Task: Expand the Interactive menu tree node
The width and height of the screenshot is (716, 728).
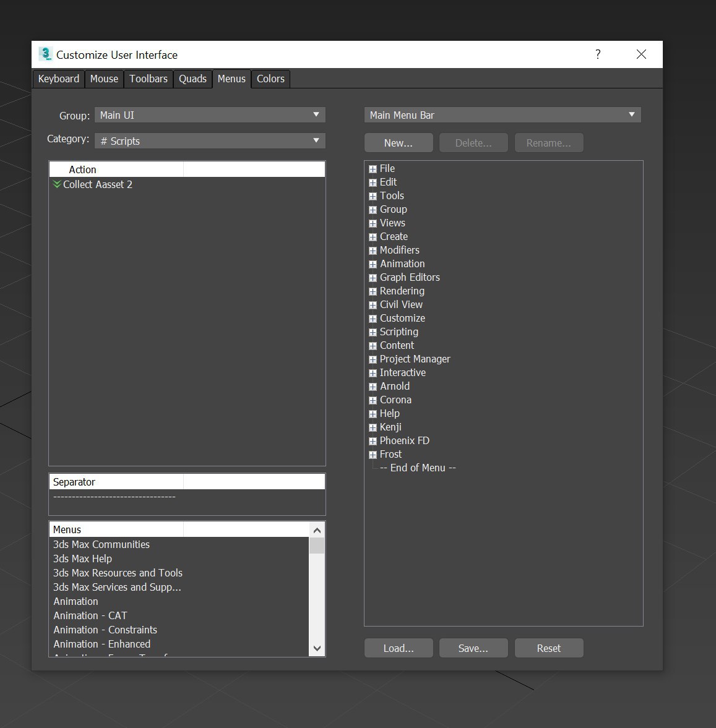Action: click(373, 373)
